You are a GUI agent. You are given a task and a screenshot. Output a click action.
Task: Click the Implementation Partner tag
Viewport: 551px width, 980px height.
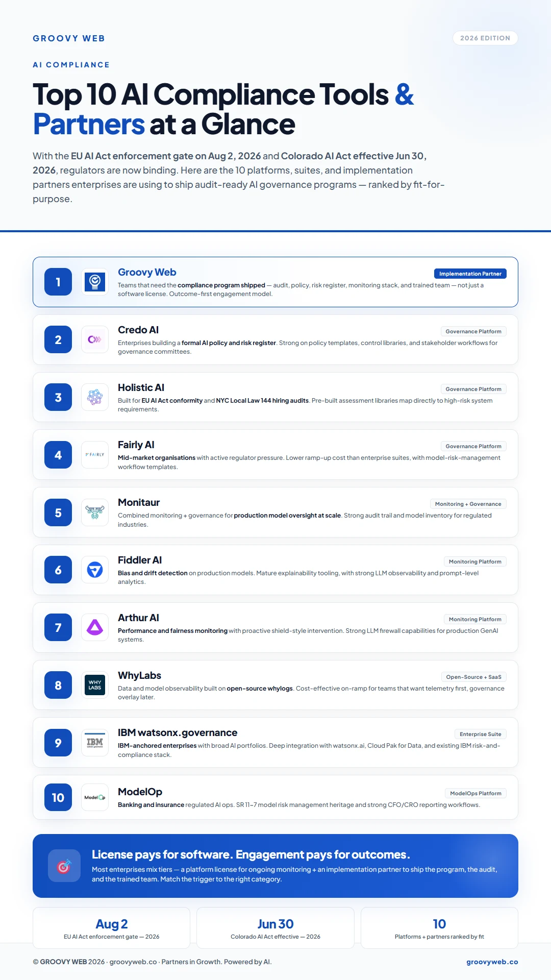(470, 274)
